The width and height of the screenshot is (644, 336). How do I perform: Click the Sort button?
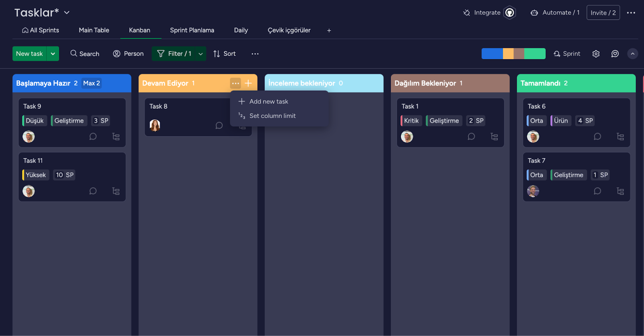(x=225, y=54)
